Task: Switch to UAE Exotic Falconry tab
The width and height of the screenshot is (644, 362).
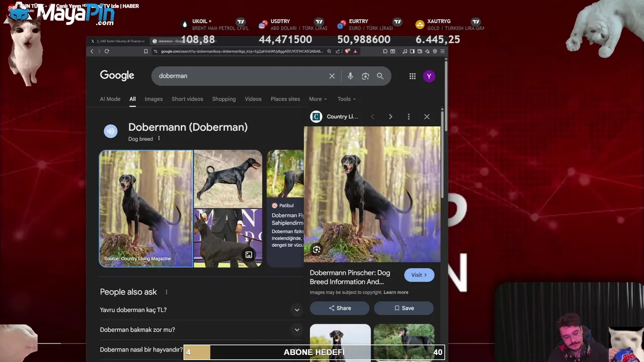Action: click(118, 41)
